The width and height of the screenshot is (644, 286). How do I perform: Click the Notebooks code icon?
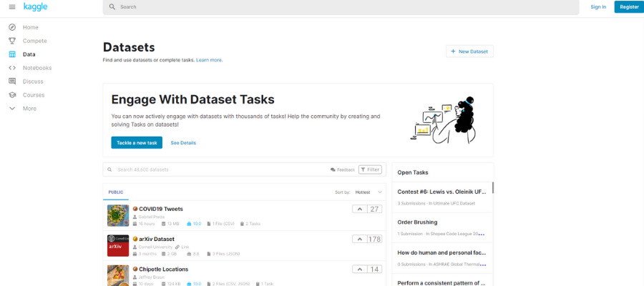[x=12, y=68]
